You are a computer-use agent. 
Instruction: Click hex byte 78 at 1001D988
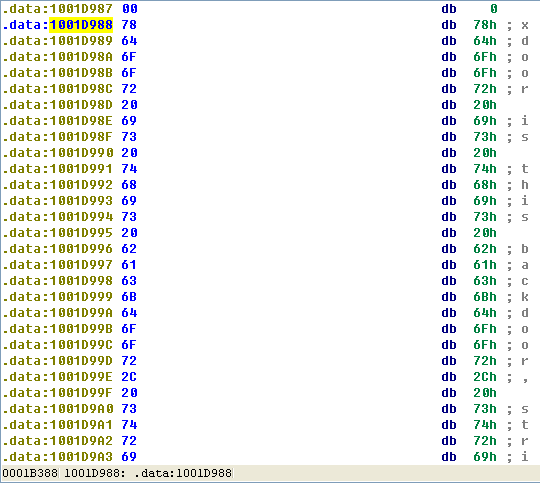pyautogui.click(x=129, y=25)
